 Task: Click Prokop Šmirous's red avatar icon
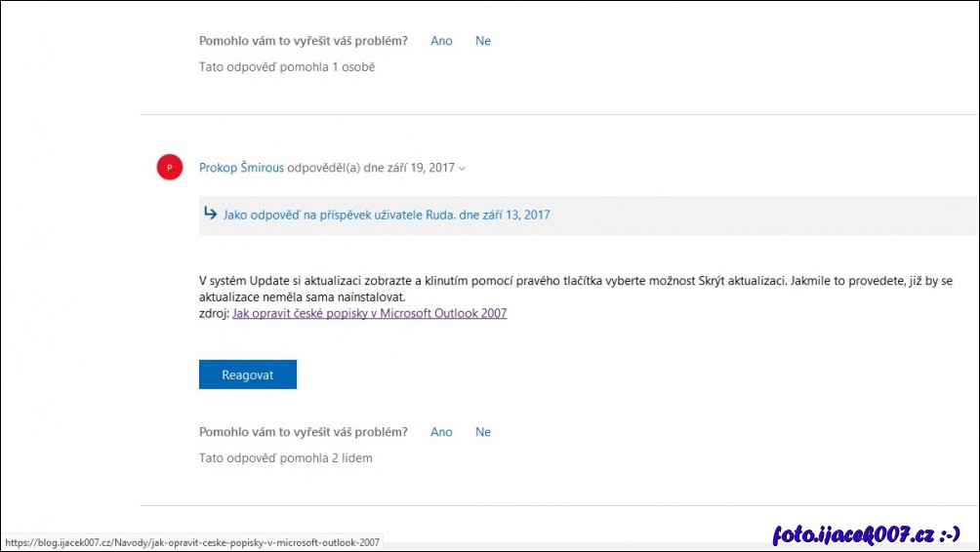pos(170,168)
